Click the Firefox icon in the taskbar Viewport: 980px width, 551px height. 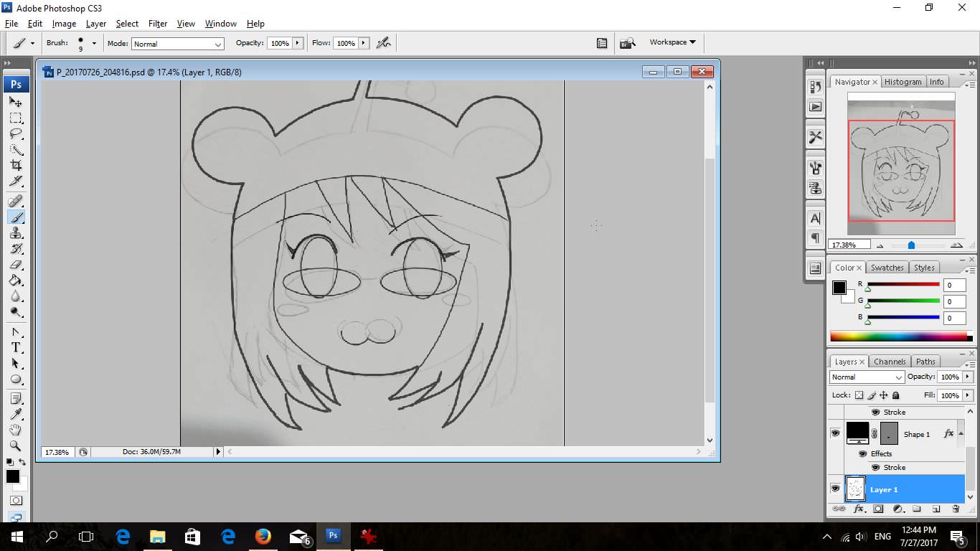(x=263, y=536)
